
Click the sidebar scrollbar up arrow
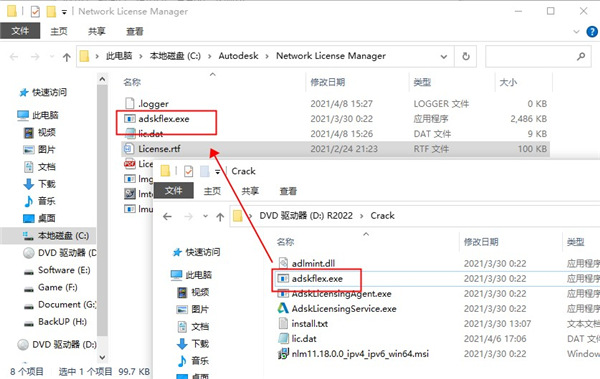tap(102, 79)
